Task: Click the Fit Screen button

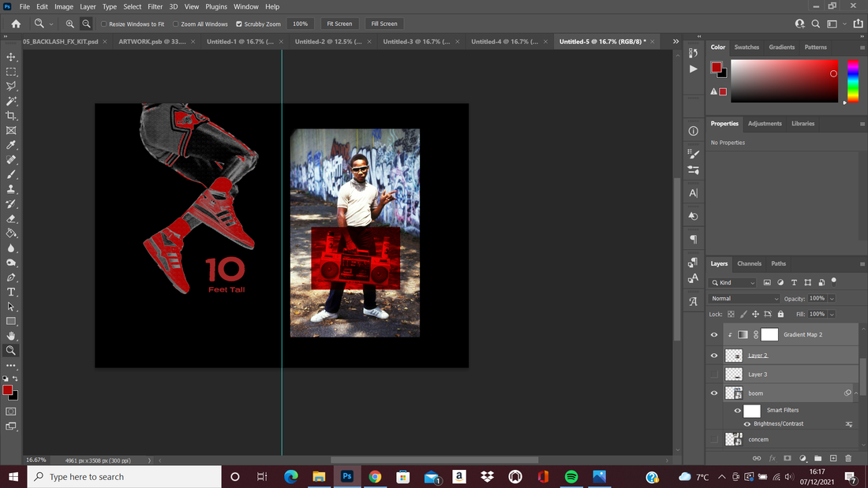Action: point(339,24)
